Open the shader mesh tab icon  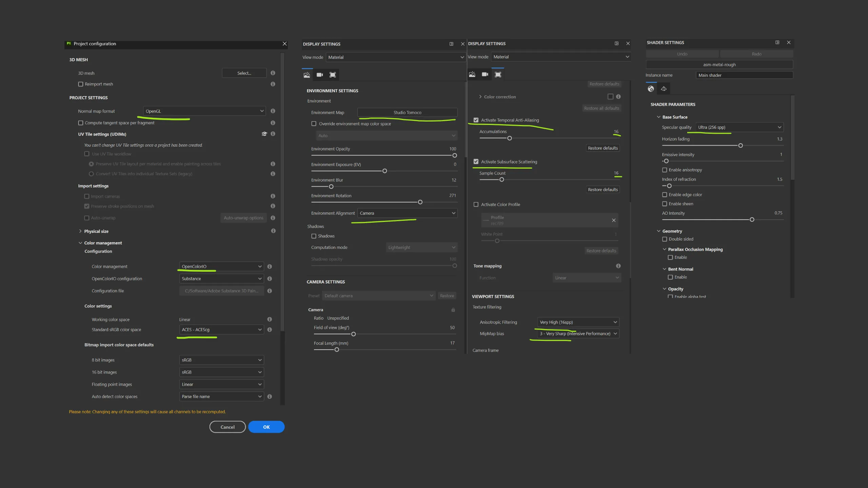point(664,89)
